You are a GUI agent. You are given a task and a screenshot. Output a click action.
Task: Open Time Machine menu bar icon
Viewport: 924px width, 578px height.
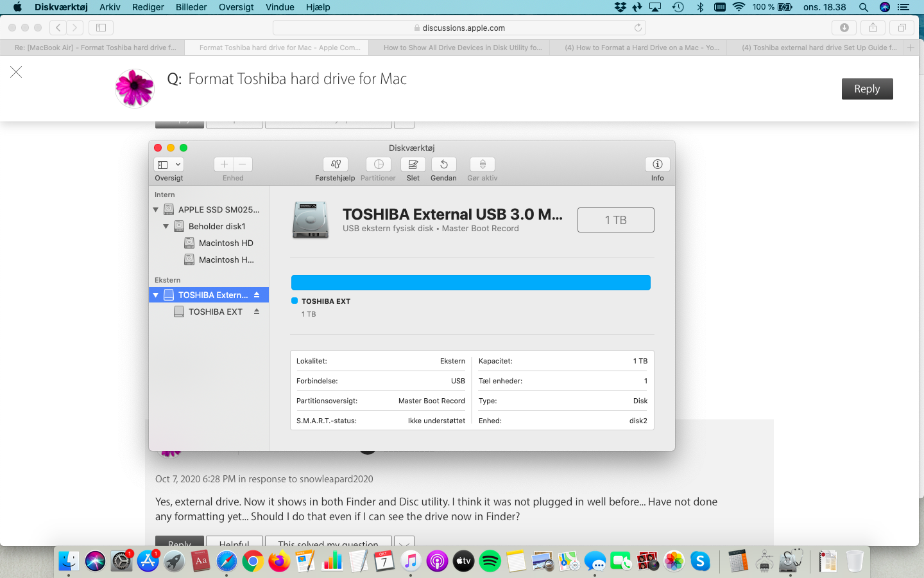tap(678, 7)
